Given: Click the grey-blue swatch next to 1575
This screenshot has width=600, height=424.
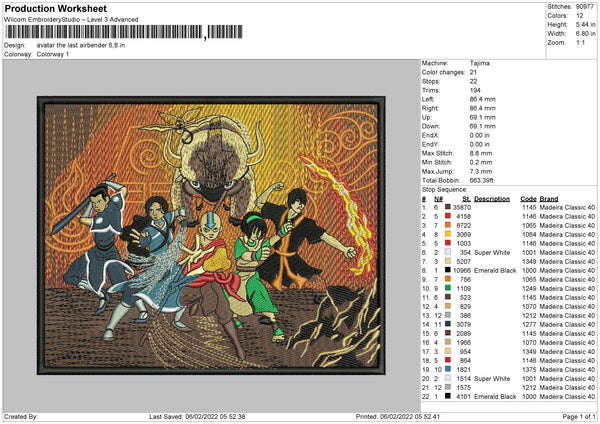Looking at the screenshot, I should (448, 387).
